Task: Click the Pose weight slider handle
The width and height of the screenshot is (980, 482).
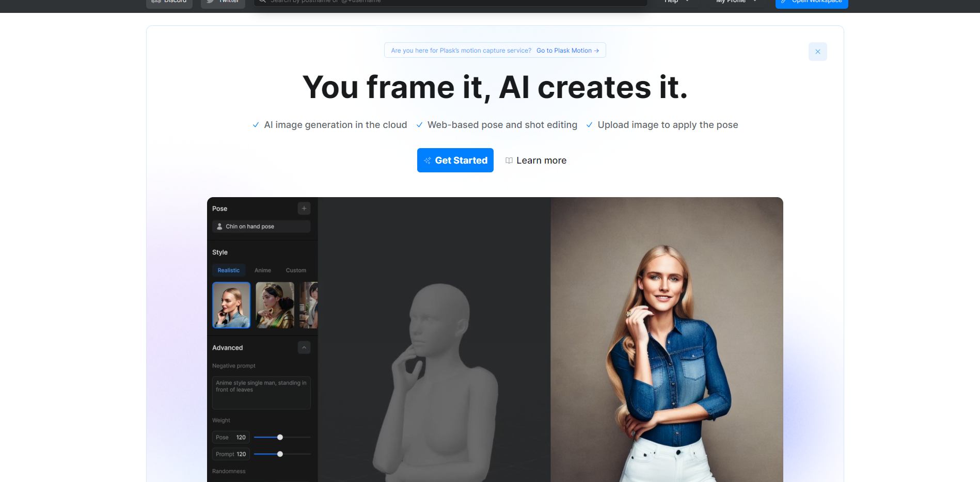Action: 280,437
